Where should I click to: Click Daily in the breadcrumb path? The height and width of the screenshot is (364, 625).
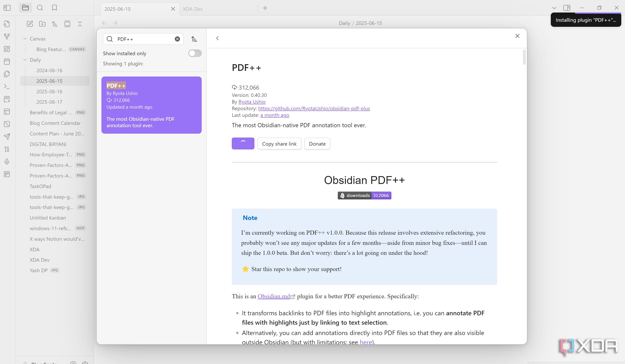coord(344,23)
